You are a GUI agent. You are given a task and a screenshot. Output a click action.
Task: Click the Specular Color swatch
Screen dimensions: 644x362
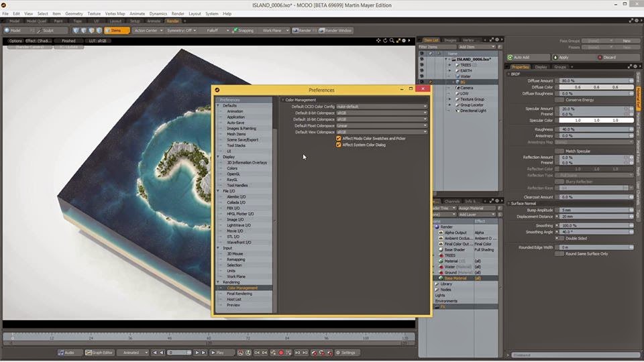pyautogui.click(x=596, y=120)
